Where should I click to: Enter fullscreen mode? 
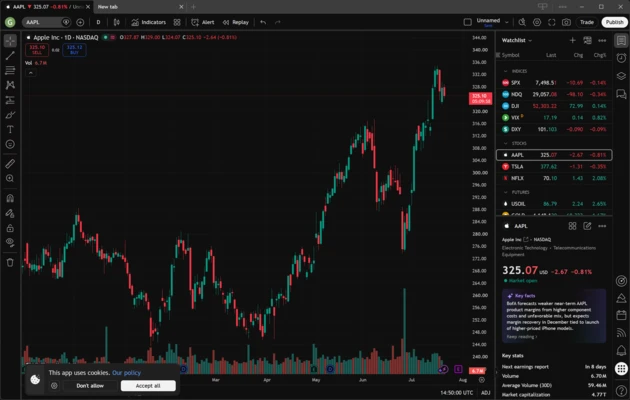click(x=552, y=22)
